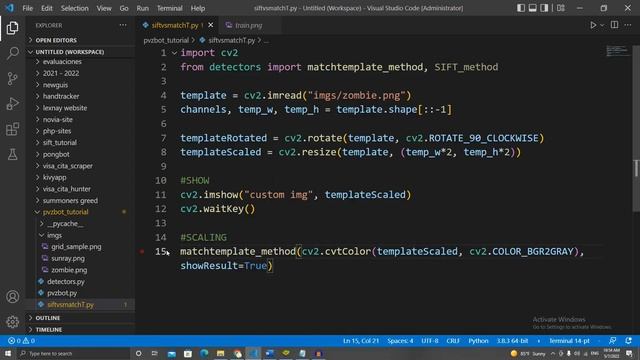Switch to the train.png tab

click(x=249, y=25)
